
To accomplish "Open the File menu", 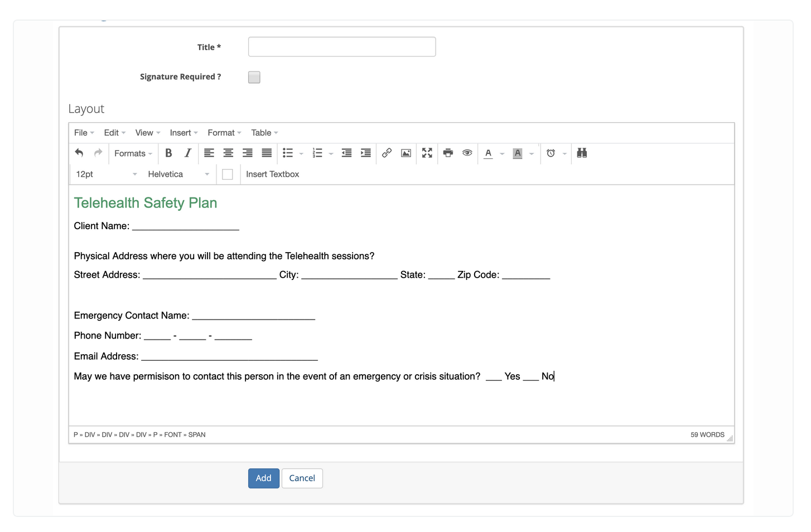I will point(84,133).
